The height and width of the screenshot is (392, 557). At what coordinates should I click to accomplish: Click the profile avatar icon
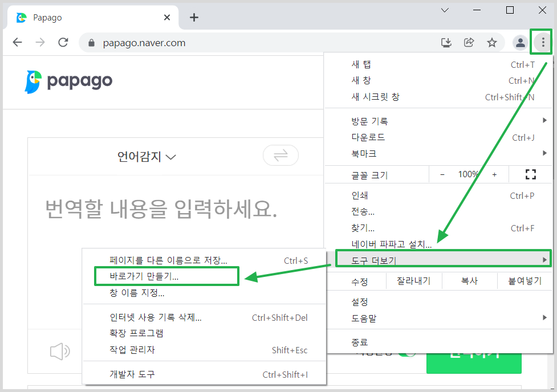pyautogui.click(x=521, y=43)
